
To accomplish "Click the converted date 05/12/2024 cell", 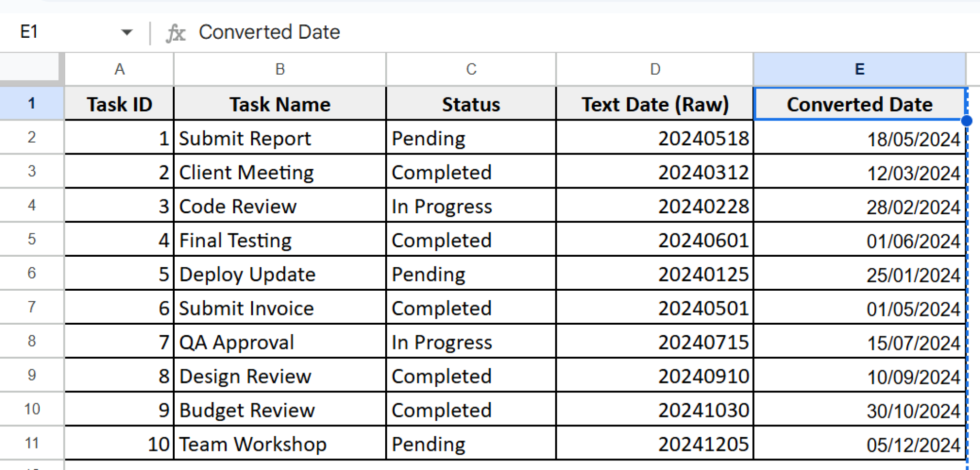I will (860, 444).
